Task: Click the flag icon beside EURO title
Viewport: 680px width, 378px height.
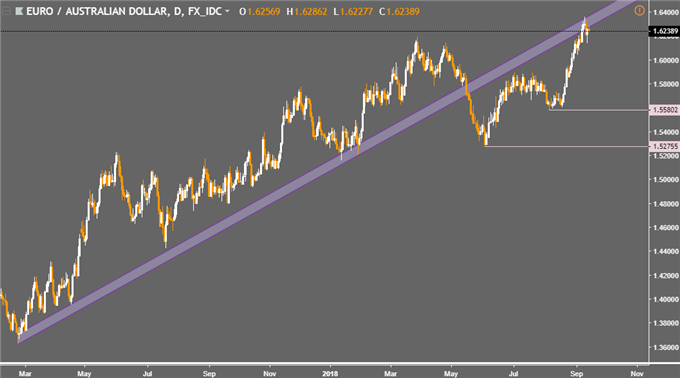Action: tap(19, 11)
